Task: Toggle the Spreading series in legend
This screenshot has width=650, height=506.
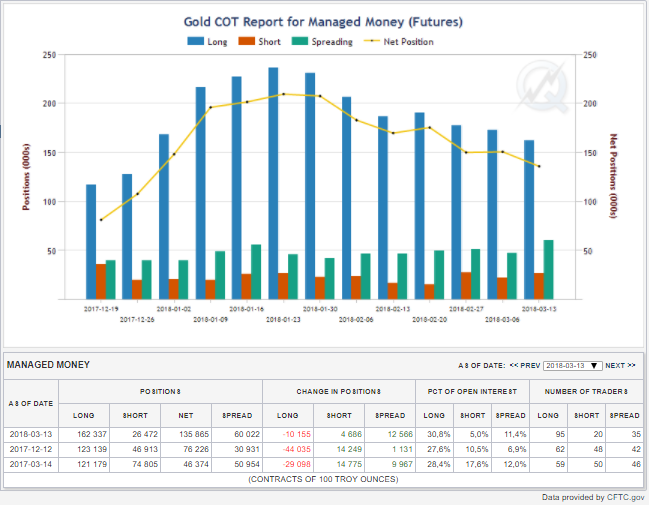Action: point(322,42)
